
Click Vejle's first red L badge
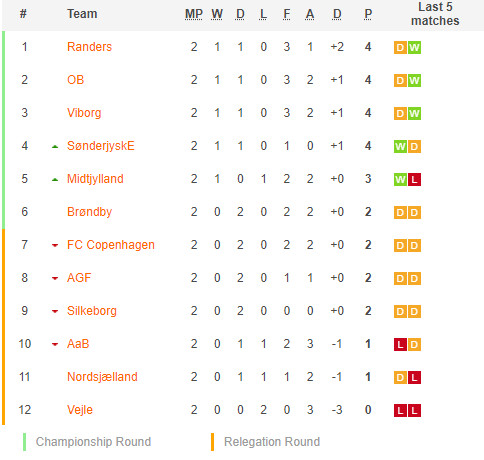coord(400,411)
